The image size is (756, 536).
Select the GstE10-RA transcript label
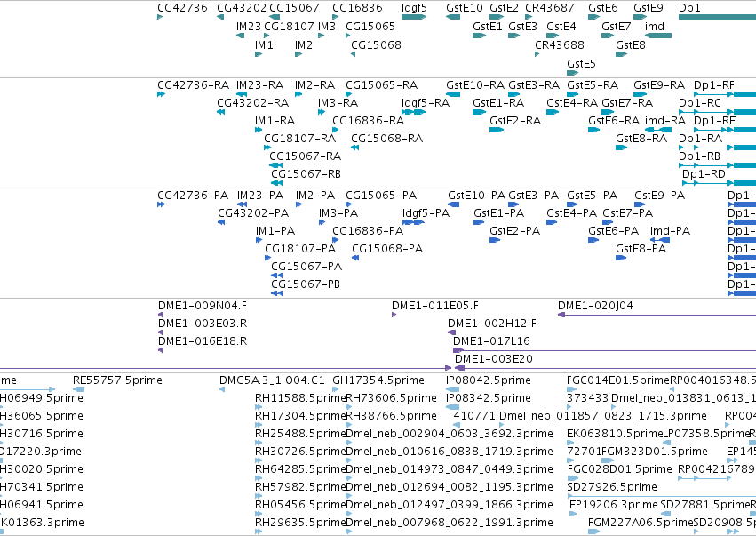point(475,85)
